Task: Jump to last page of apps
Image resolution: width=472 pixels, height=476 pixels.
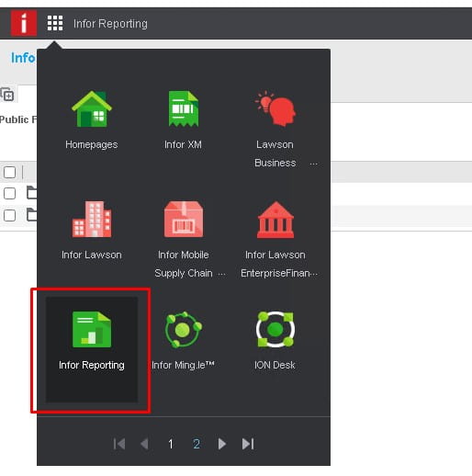Action: click(x=248, y=444)
